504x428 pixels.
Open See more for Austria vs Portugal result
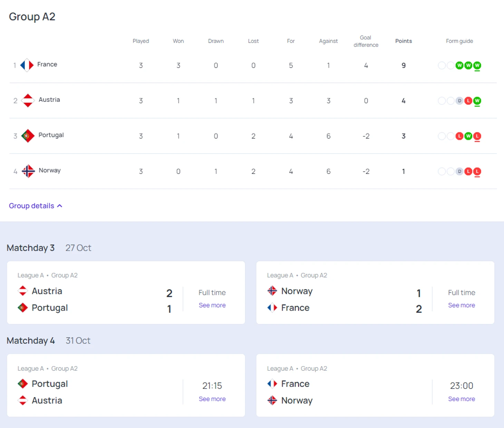pos(212,305)
